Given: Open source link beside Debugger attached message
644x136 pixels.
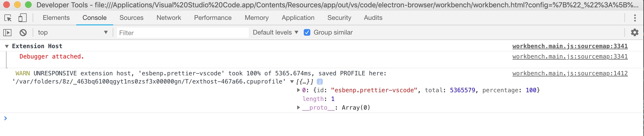Looking at the screenshot, I should pyautogui.click(x=570, y=57).
